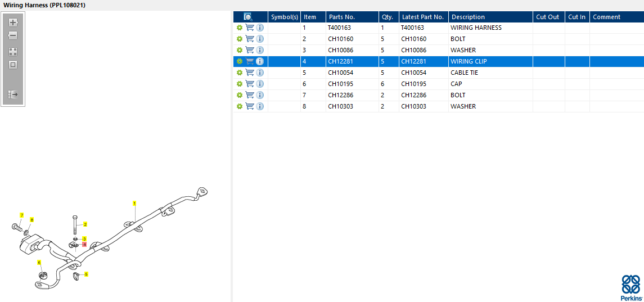Screen dimensions: 644x302
Task: Click gear icon for CH12281 wiring clip
Action: coord(240,61)
